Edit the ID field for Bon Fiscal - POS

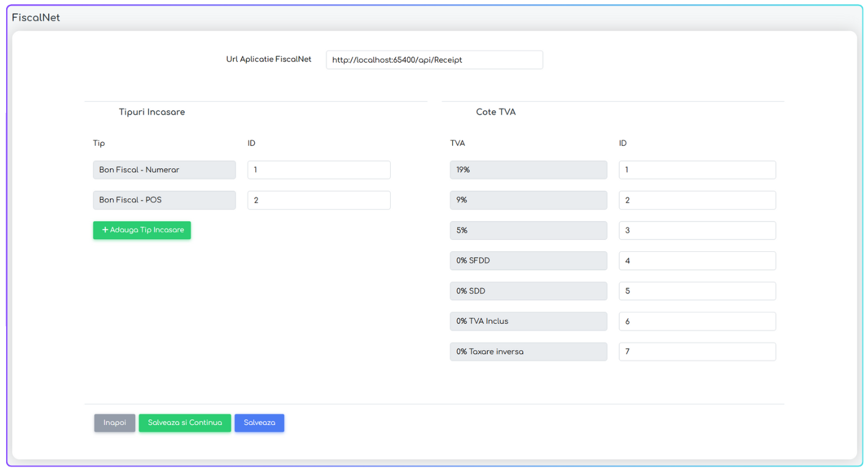pos(319,200)
